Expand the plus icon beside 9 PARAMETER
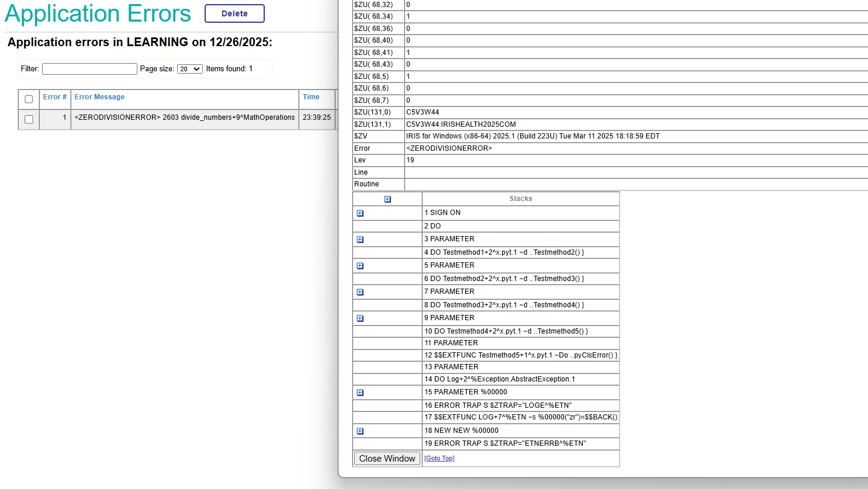 [360, 318]
